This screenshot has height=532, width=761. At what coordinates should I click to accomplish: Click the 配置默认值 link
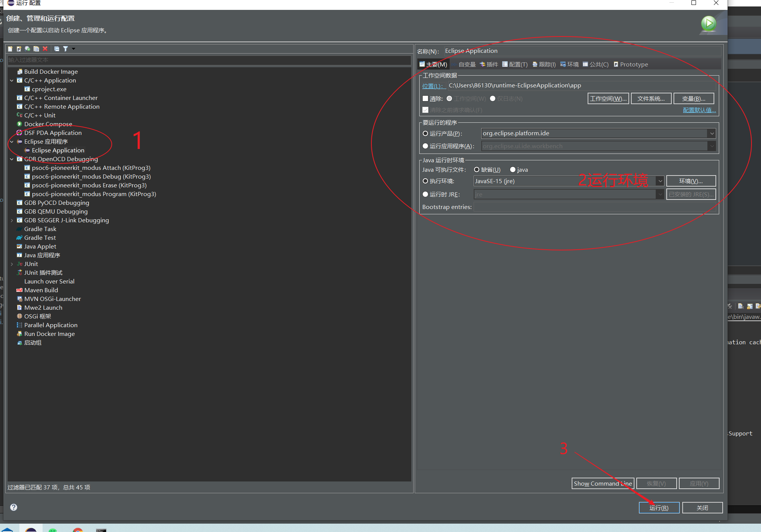pyautogui.click(x=699, y=110)
